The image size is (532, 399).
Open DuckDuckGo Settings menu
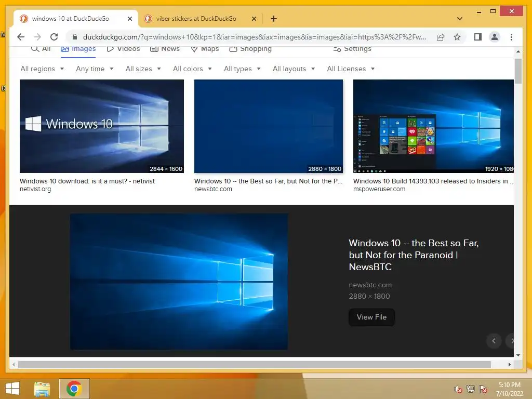352,49
